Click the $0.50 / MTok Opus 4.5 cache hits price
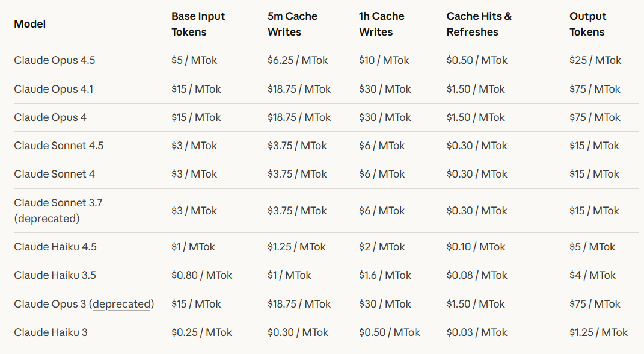This screenshot has height=354, width=644. [x=477, y=60]
